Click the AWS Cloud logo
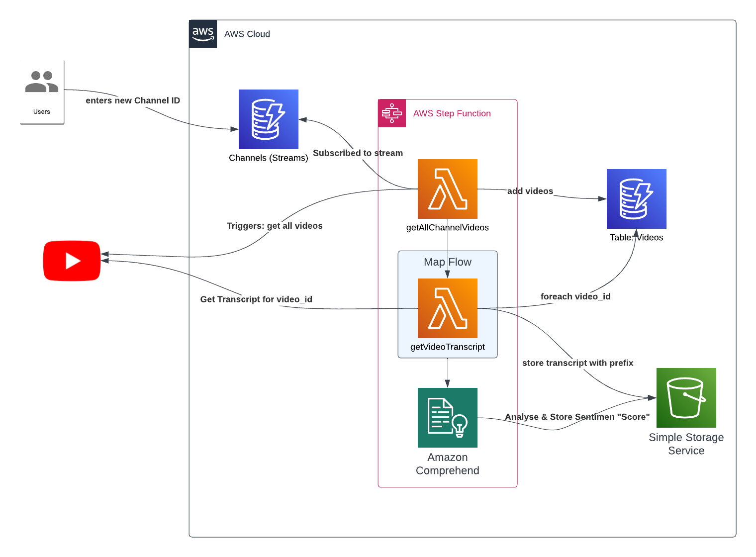Viewport: 756px width, 557px height. click(203, 34)
